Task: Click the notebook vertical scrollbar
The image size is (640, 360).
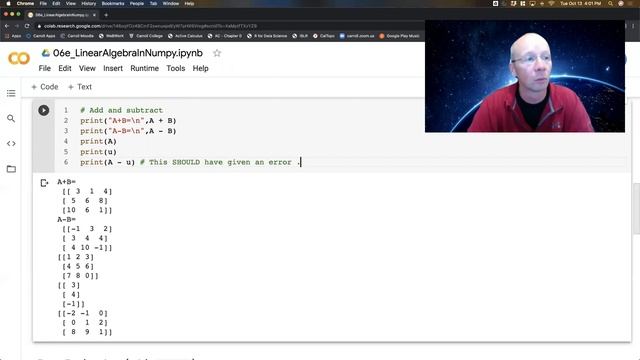Action: point(636,209)
